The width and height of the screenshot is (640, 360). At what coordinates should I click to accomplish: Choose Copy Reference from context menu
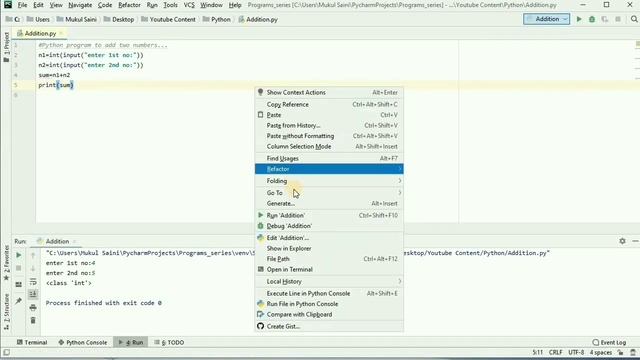coord(329,104)
